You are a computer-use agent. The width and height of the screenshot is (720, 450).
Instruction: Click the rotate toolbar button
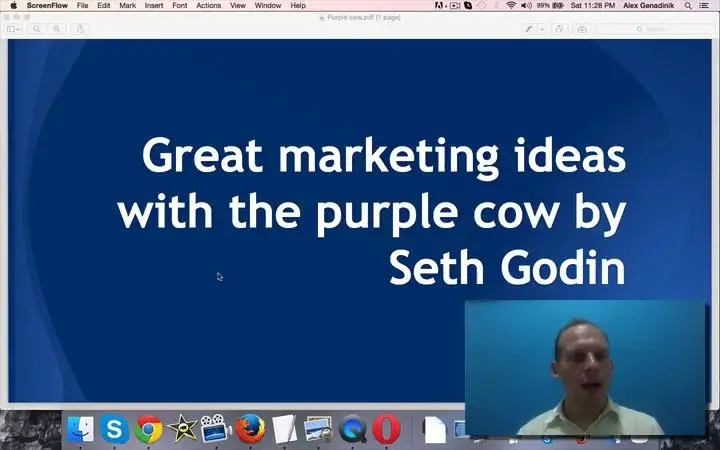[559, 29]
